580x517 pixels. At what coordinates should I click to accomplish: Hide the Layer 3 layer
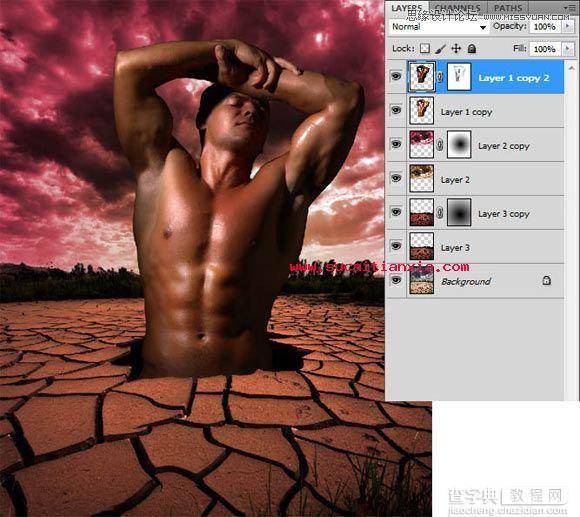[x=396, y=246]
